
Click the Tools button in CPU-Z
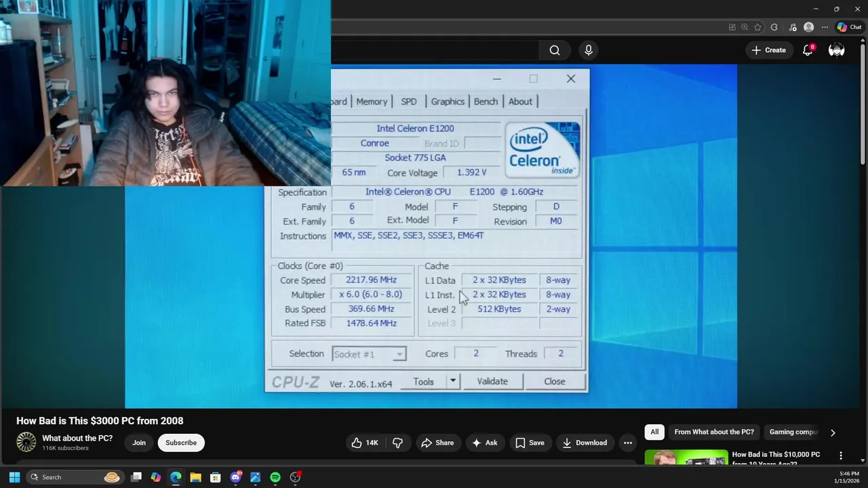coord(423,382)
